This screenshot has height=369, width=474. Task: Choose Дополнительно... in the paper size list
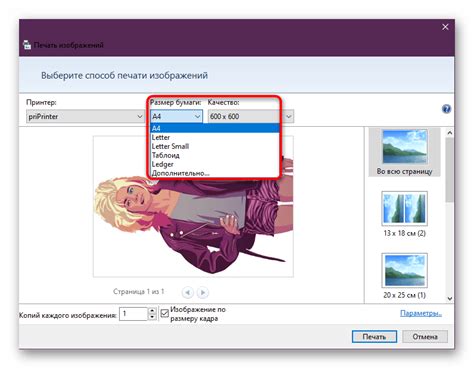coord(215,173)
